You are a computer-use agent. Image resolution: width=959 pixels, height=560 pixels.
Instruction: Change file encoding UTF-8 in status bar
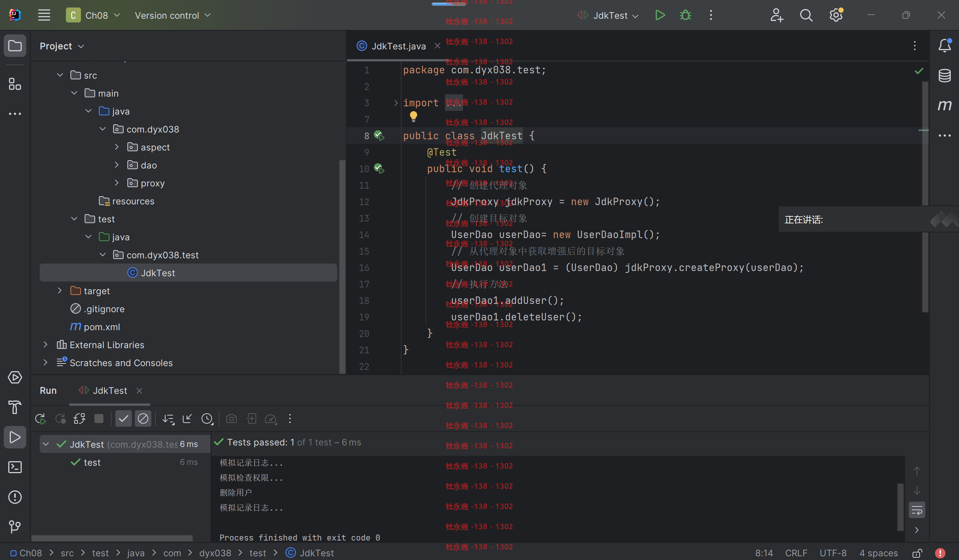[x=833, y=553]
